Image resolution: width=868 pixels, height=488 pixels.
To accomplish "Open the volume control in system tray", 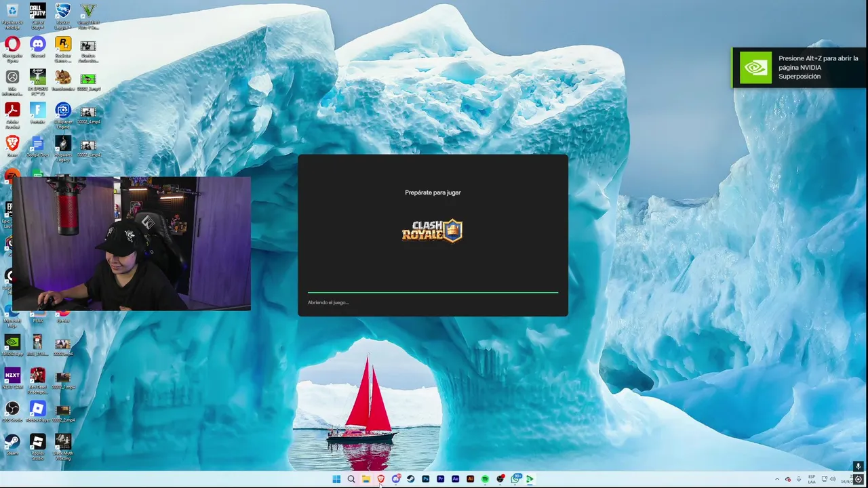I will coord(833,479).
